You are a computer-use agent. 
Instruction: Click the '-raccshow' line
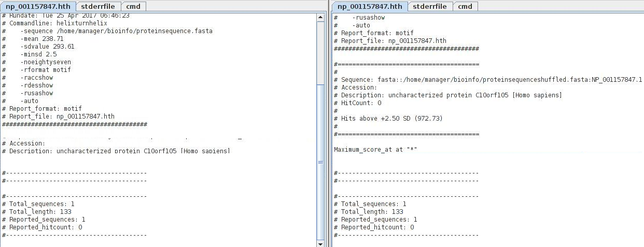click(x=37, y=78)
